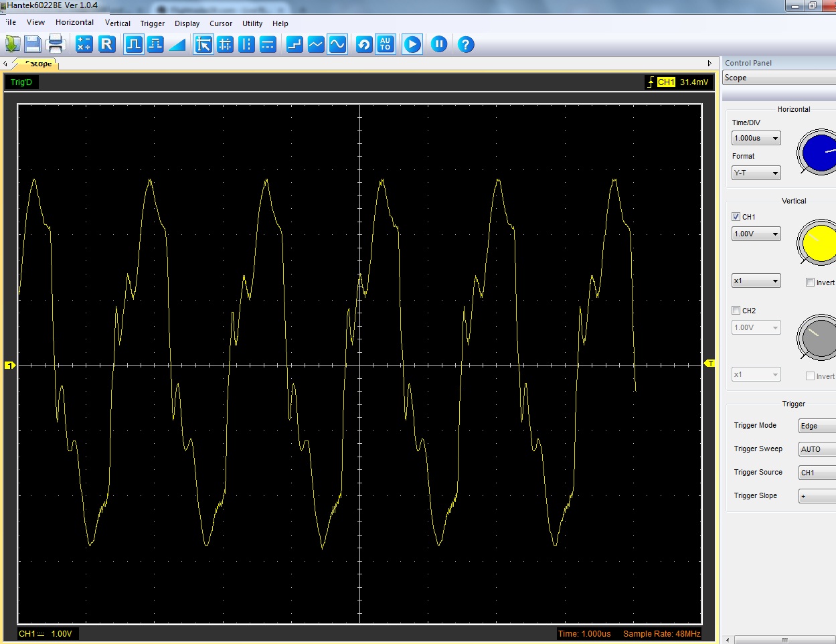Open the Utility menu

pos(252,23)
